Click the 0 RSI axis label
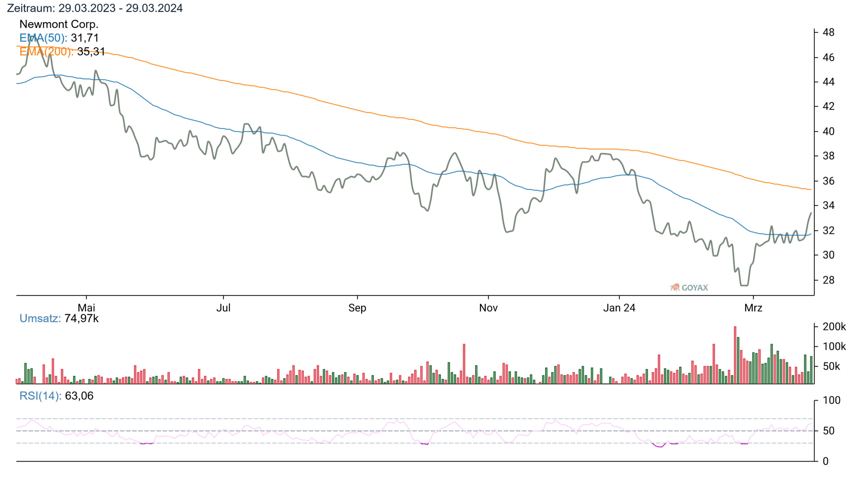The height and width of the screenshot is (485, 868). (x=826, y=461)
